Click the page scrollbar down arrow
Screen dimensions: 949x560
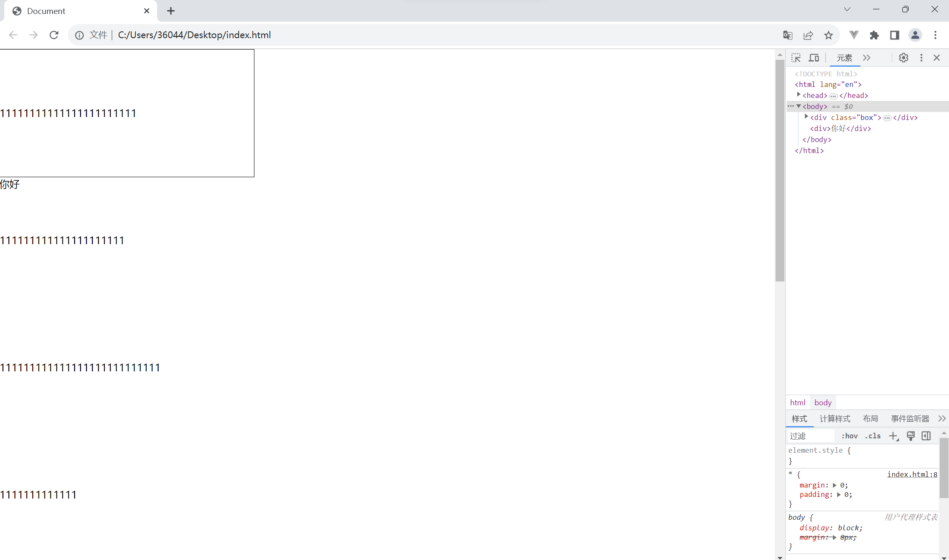pos(780,557)
